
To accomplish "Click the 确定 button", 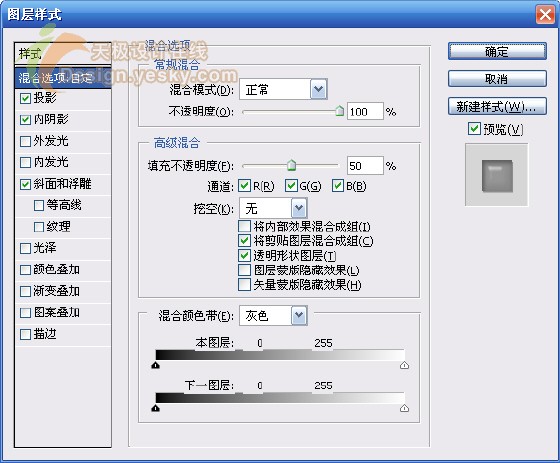I will tap(497, 51).
